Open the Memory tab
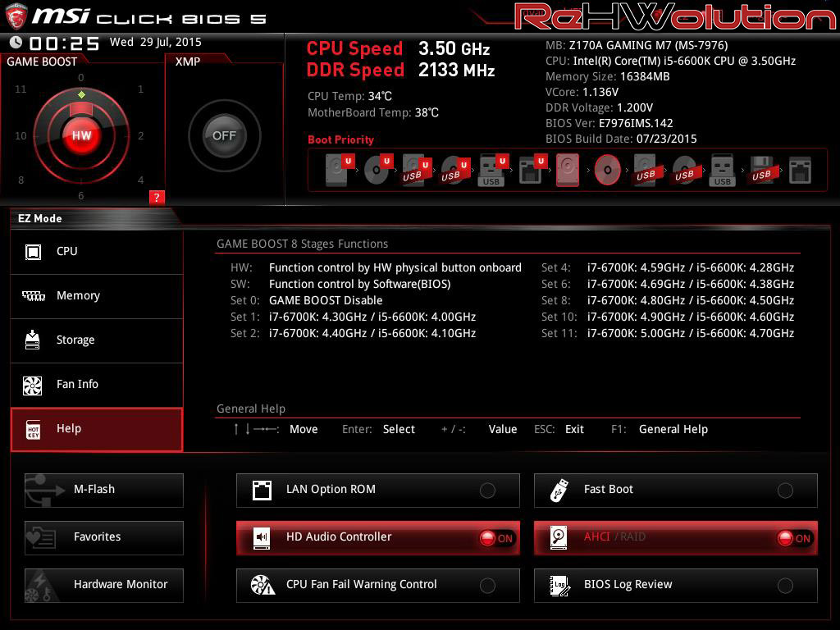Image resolution: width=840 pixels, height=630 pixels. tap(97, 296)
